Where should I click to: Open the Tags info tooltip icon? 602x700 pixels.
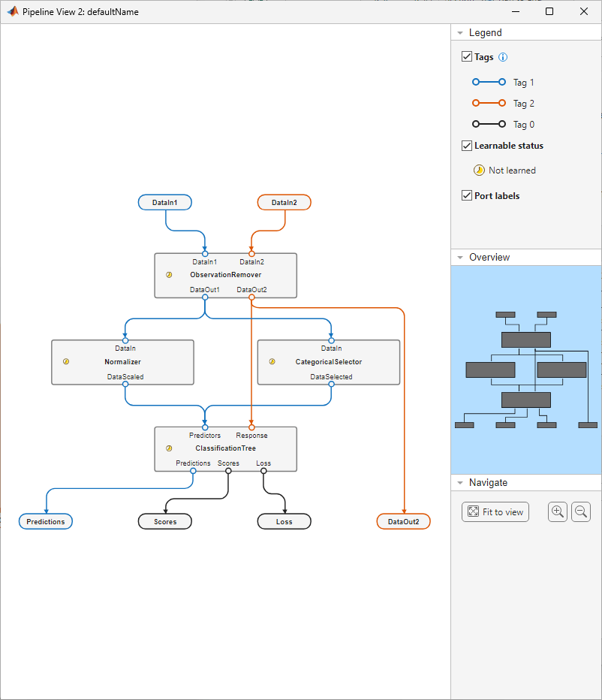tap(502, 56)
